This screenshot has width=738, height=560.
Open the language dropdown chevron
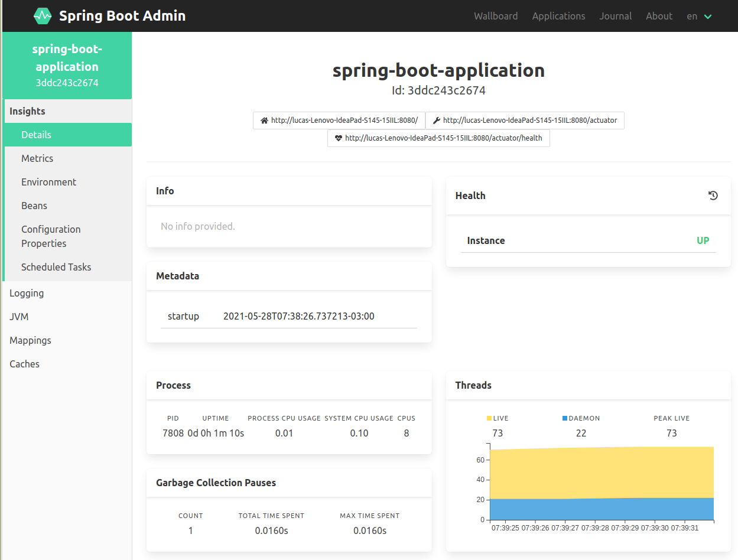[x=708, y=17]
